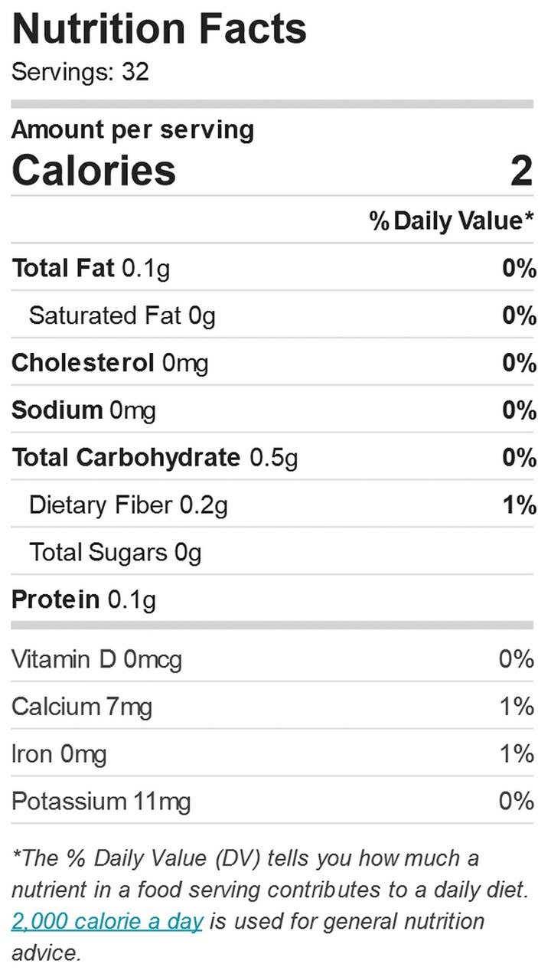Click the Daily Value footnote's first line
Image resolution: width=538 pixels, height=980 pixels.
click(x=245, y=858)
